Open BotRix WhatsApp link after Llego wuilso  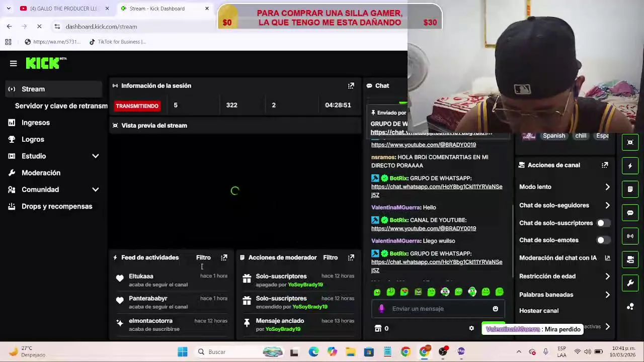(x=437, y=266)
